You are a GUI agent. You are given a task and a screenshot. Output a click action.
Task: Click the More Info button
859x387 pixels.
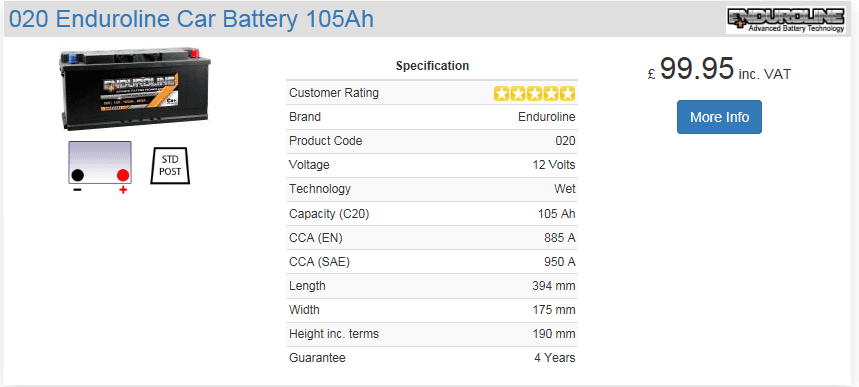(x=719, y=117)
